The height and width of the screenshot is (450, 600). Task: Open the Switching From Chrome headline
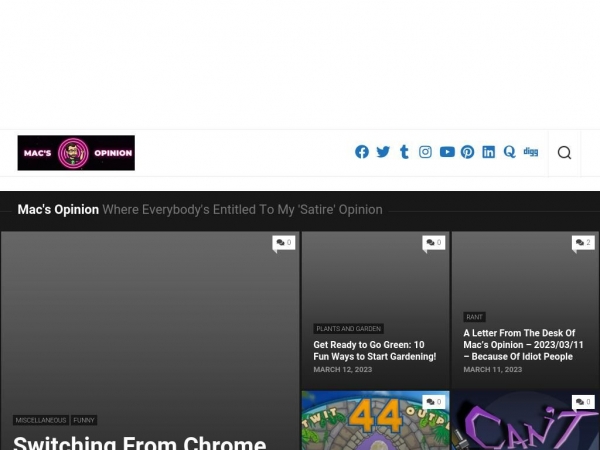click(140, 441)
